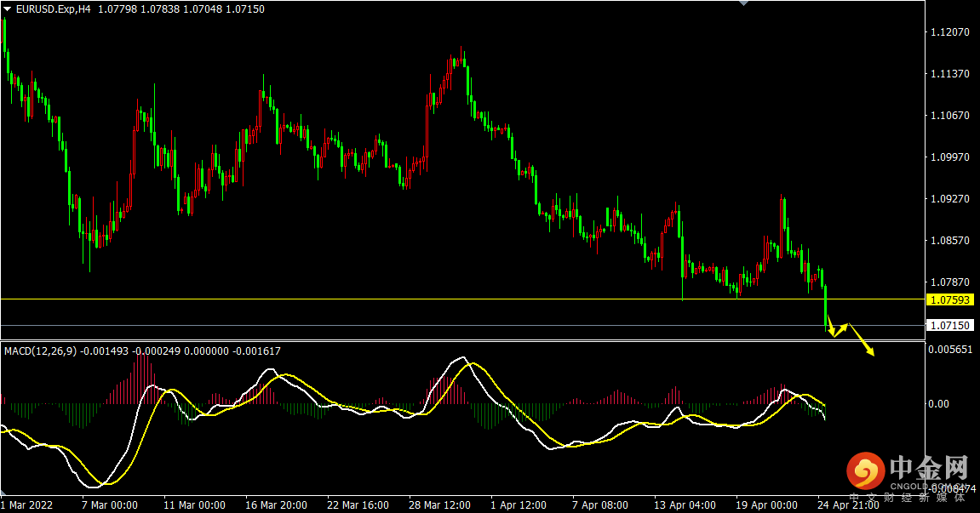
Task: Click the 1.12070 price axis label
Action: [x=950, y=32]
